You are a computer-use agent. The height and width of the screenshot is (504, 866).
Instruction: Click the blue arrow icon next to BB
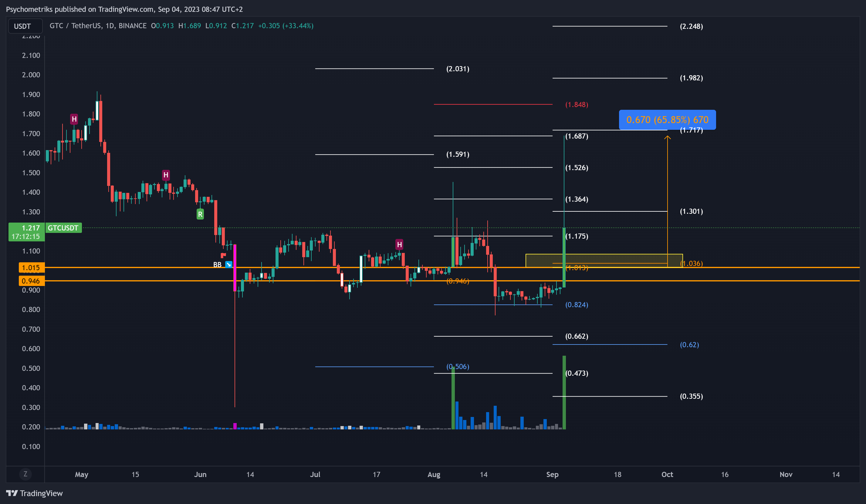pyautogui.click(x=228, y=264)
